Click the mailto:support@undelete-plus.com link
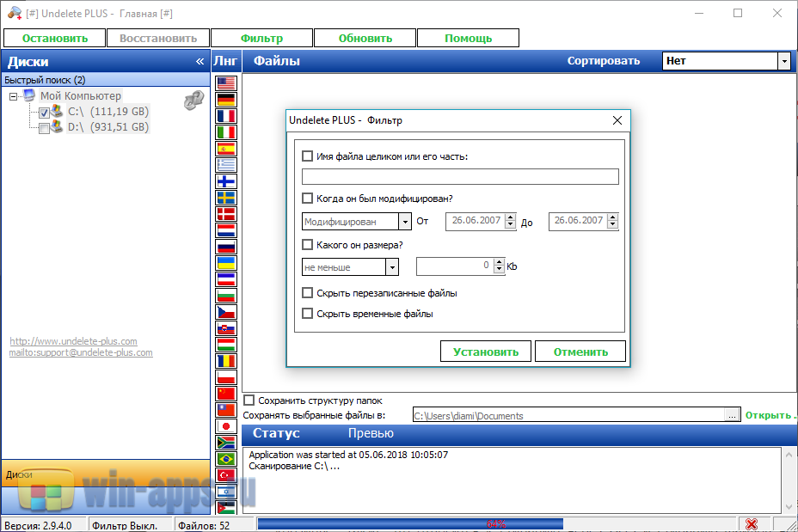 [81, 352]
